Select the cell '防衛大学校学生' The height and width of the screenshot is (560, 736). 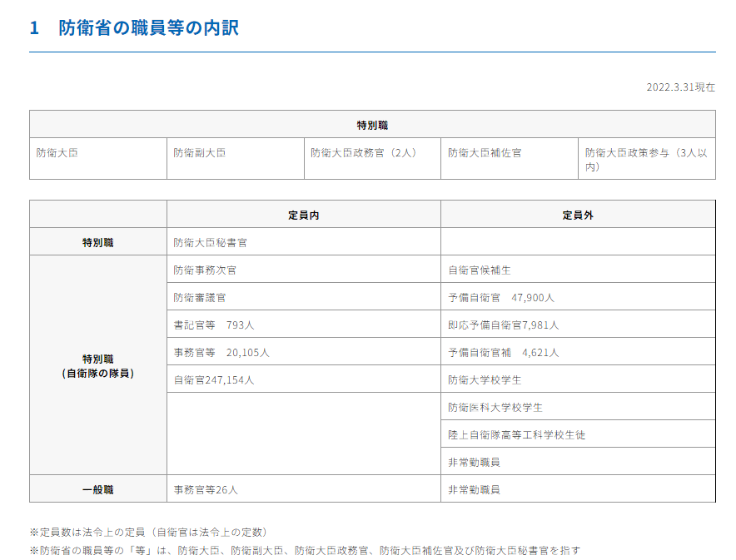pyautogui.click(x=578, y=379)
